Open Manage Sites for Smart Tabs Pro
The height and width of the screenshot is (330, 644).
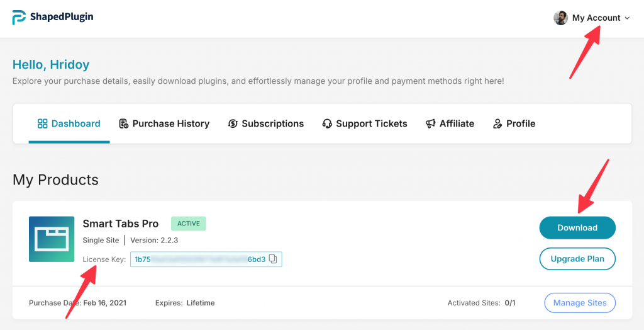click(580, 303)
